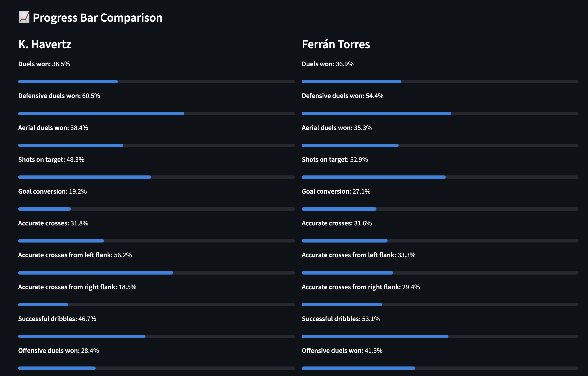Click Havertz's left flank crosses bar

pyautogui.click(x=156, y=273)
